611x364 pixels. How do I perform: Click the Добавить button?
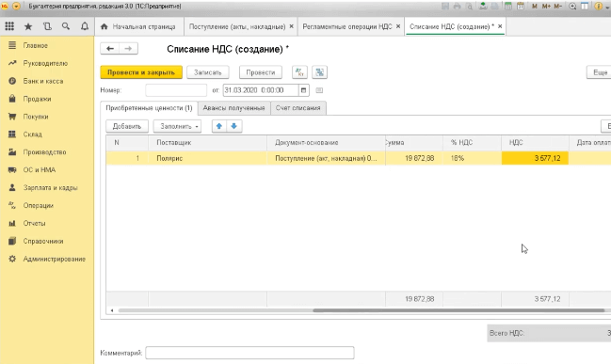point(127,126)
